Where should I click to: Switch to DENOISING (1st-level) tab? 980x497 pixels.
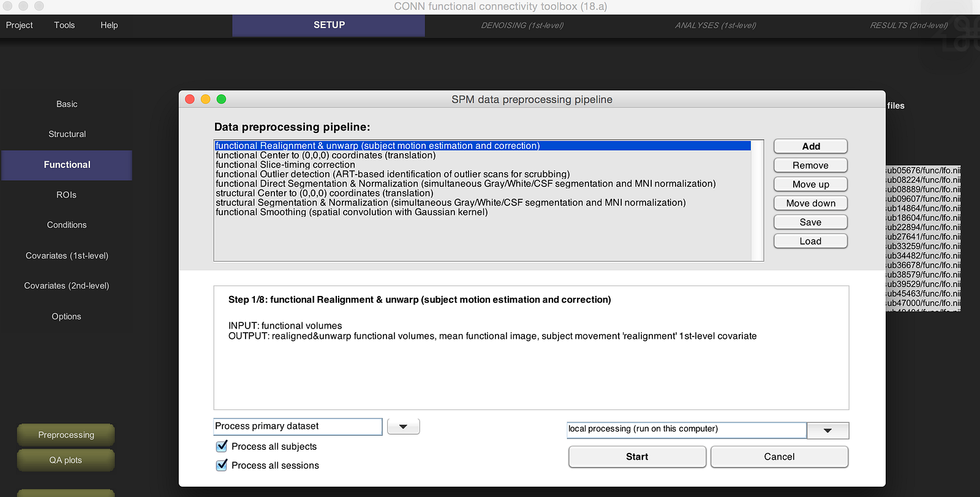point(522,26)
